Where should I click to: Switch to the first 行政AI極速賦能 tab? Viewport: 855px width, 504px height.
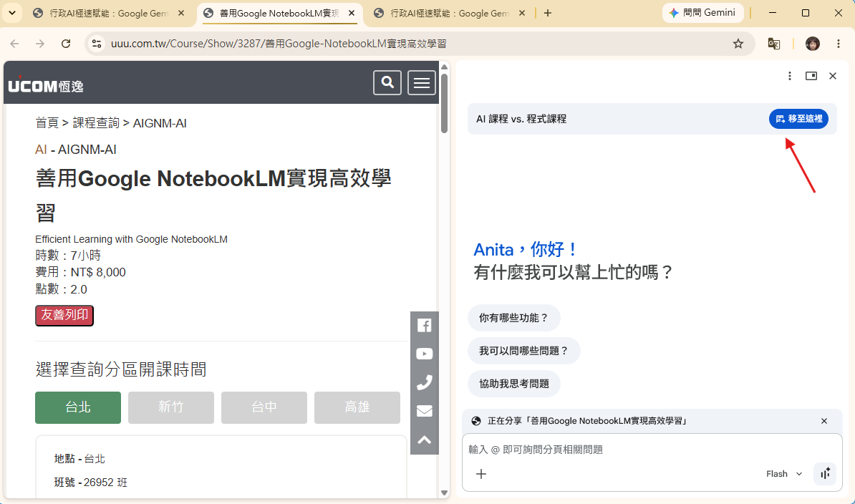click(x=109, y=13)
